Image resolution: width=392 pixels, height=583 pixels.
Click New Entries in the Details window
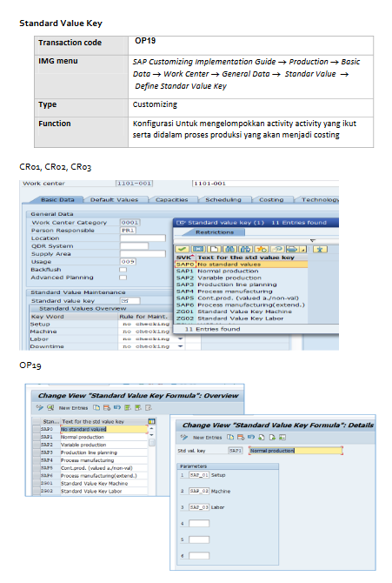208,438
